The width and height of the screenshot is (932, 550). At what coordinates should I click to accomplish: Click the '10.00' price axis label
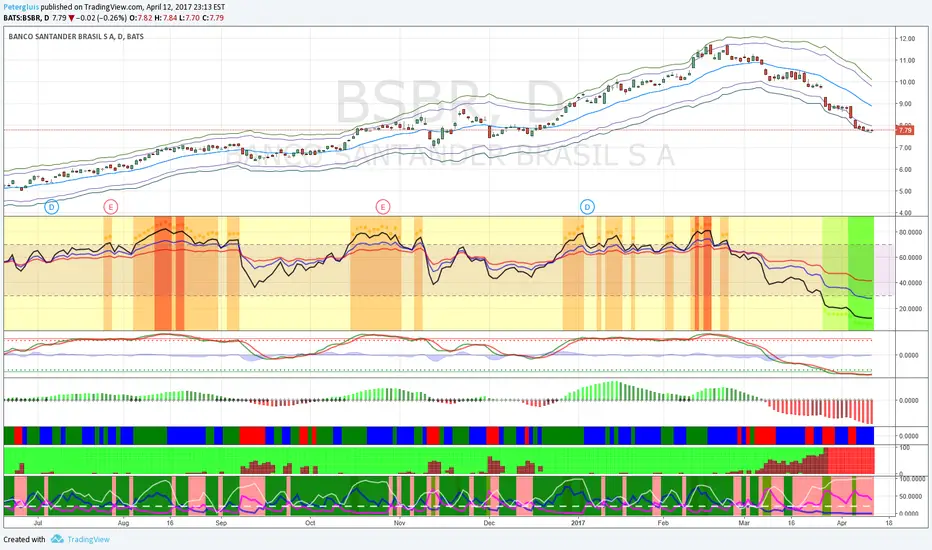click(907, 82)
